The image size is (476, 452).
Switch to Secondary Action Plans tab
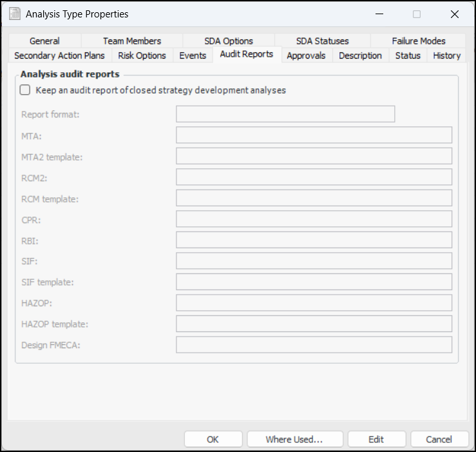point(59,55)
